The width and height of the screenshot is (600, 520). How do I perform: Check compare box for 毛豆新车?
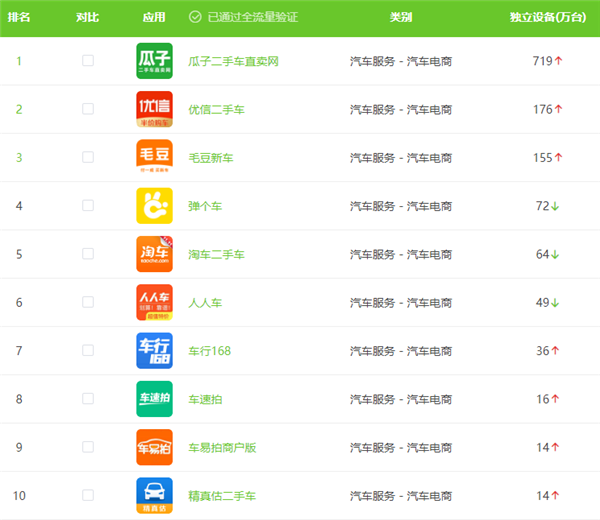tap(88, 157)
